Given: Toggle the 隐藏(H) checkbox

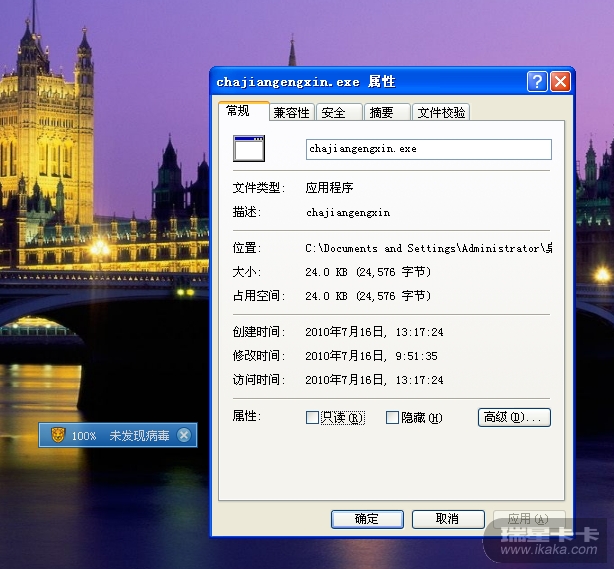Looking at the screenshot, I should tap(392, 417).
